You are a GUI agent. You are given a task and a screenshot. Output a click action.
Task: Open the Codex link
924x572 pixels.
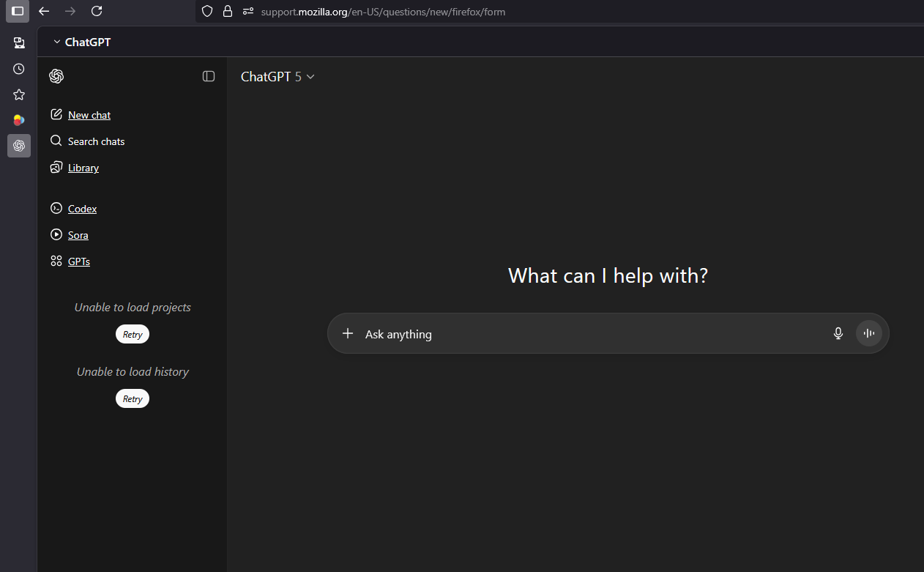[x=82, y=209]
